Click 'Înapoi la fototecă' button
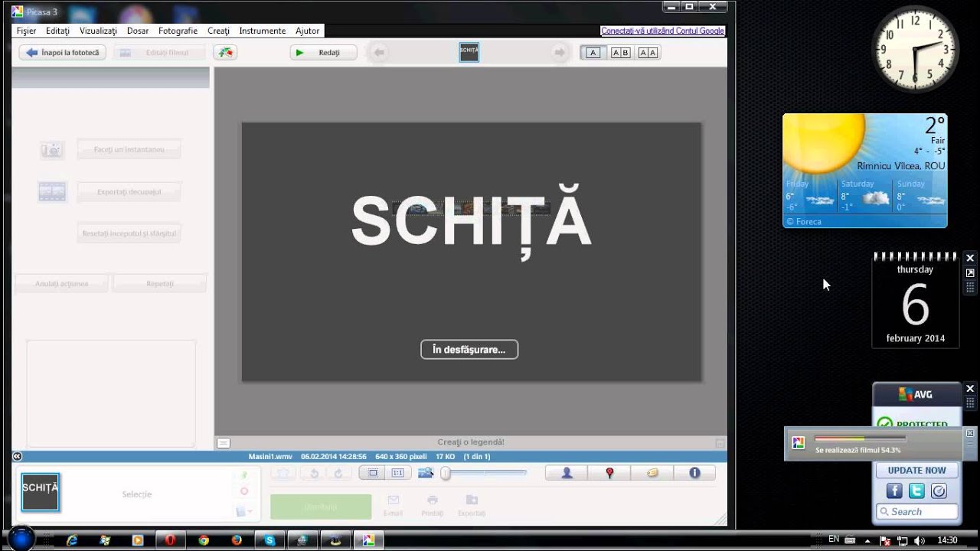This screenshot has width=980, height=551. coord(63,53)
